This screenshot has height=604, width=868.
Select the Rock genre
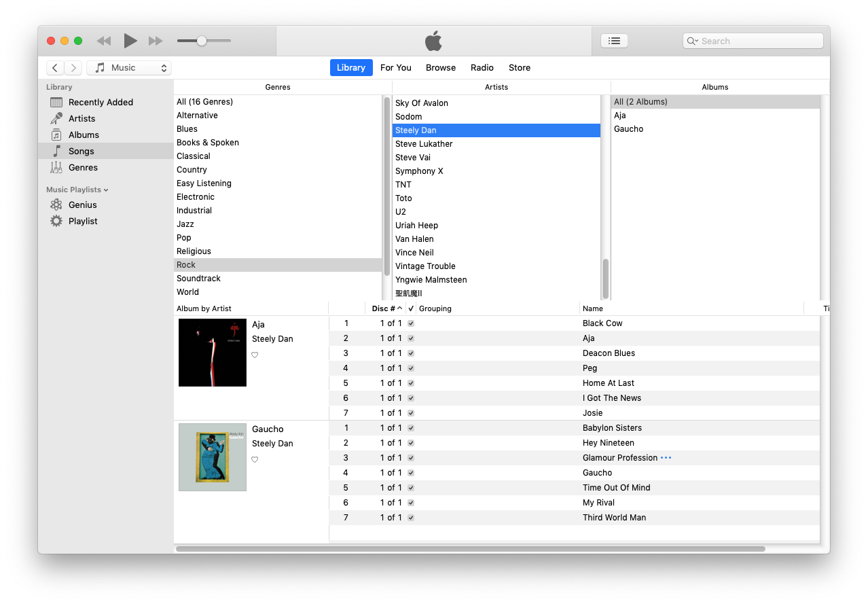(x=278, y=265)
